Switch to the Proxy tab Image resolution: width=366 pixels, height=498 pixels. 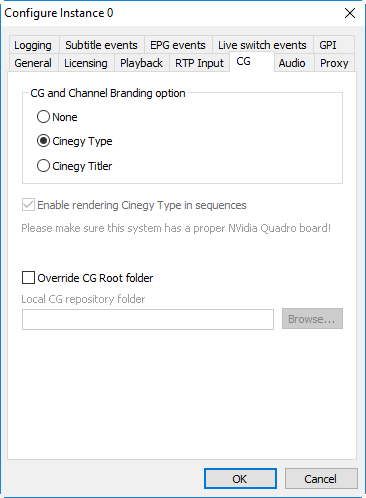pos(334,63)
